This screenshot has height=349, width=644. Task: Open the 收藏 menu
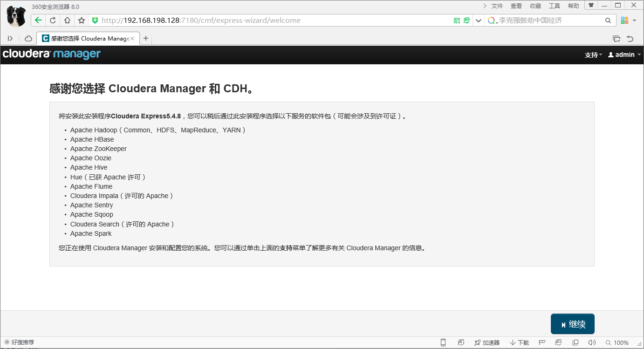(x=535, y=6)
